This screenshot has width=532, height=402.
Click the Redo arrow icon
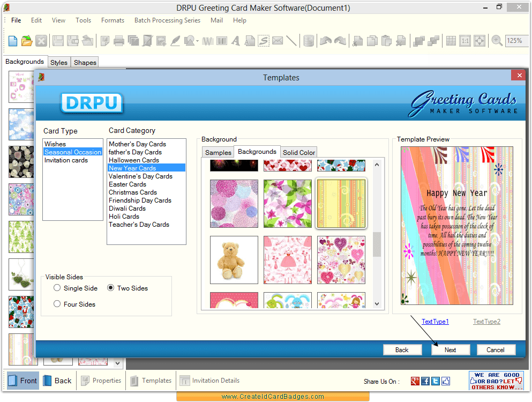[x=340, y=41]
